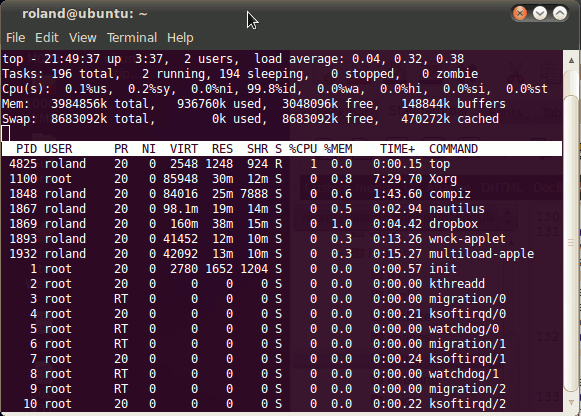The image size is (581, 416).
Task: Click the Xorg process name
Action: [443, 179]
